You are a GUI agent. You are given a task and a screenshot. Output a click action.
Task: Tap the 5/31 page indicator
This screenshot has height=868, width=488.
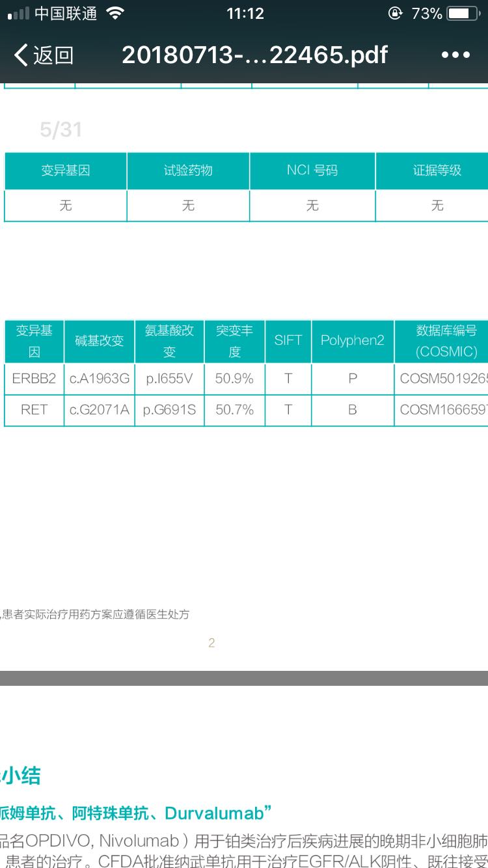pos(61,130)
